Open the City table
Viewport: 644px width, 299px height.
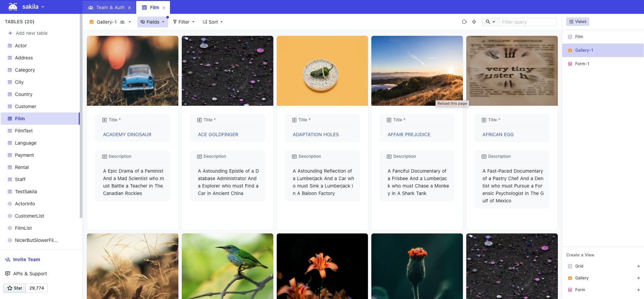(x=40, y=82)
